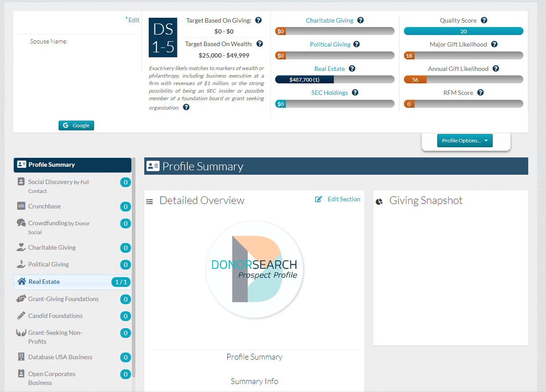Click the Edit link on profile card
Screen dimensions: 546x392
pos(133,20)
